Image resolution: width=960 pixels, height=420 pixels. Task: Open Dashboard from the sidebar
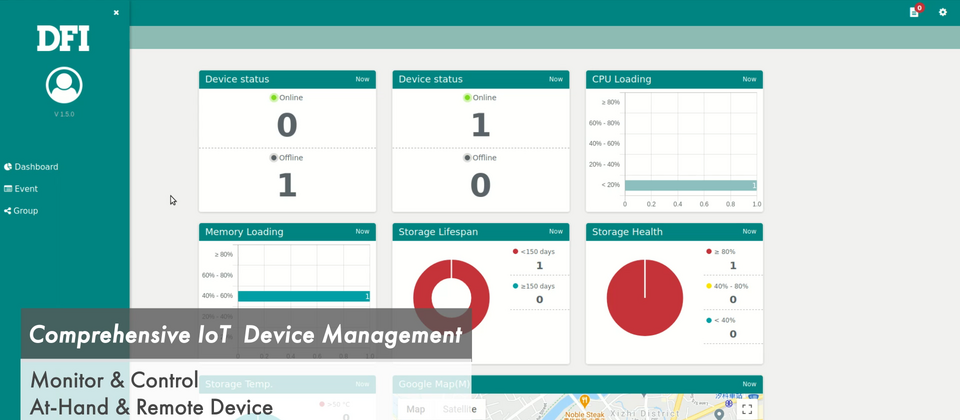pyautogui.click(x=36, y=167)
